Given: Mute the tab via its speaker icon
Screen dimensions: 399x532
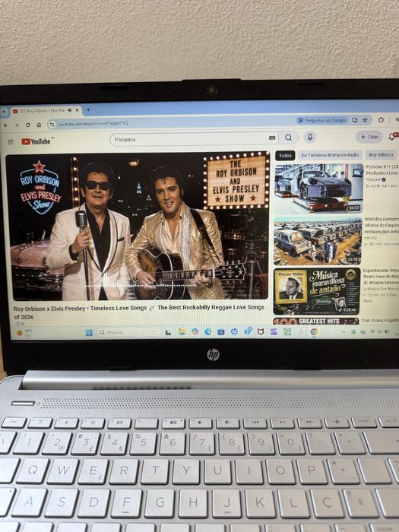Looking at the screenshot, I should (70, 110).
